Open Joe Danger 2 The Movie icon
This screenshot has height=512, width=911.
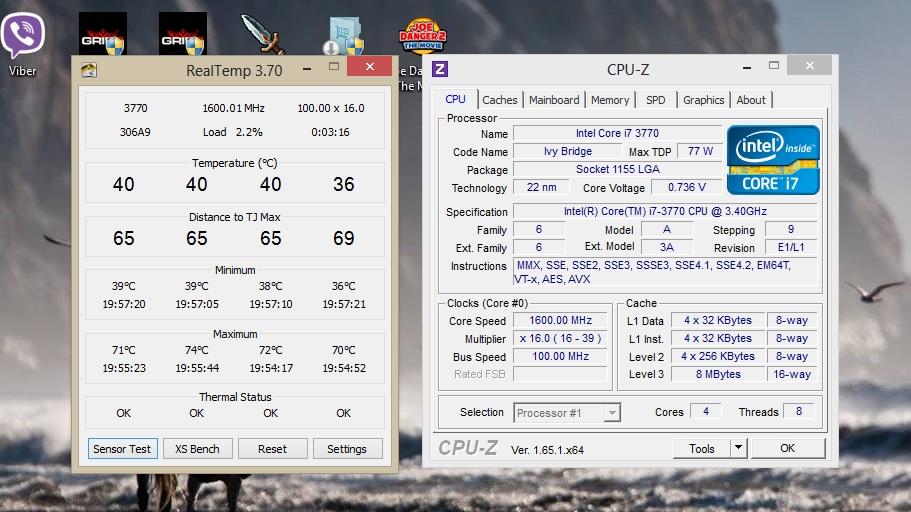click(423, 35)
